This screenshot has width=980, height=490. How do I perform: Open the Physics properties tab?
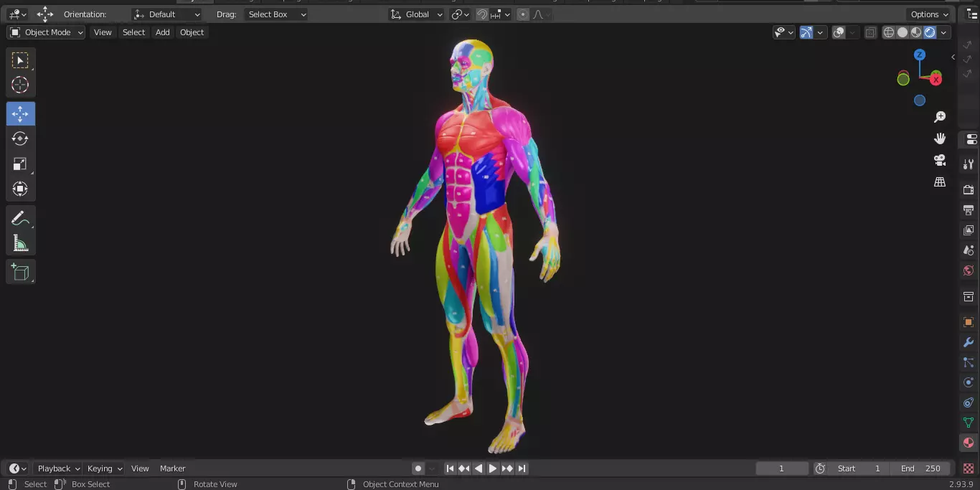pos(969,382)
